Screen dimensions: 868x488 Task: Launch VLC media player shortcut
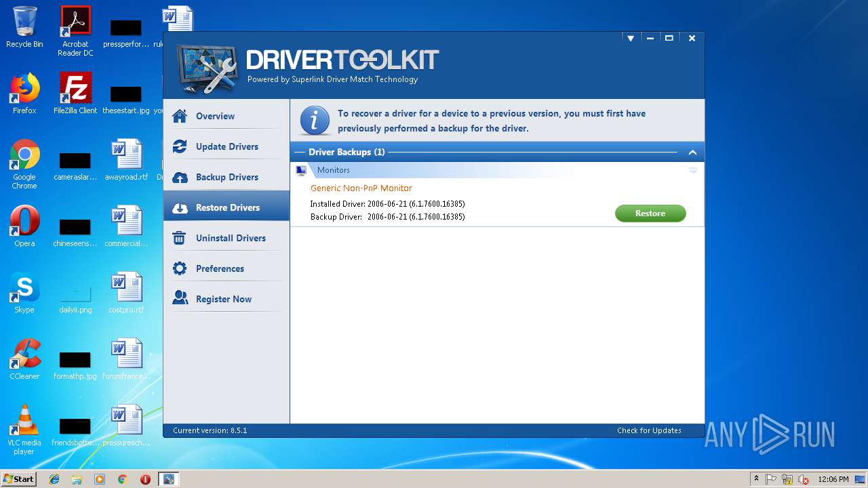click(x=24, y=430)
